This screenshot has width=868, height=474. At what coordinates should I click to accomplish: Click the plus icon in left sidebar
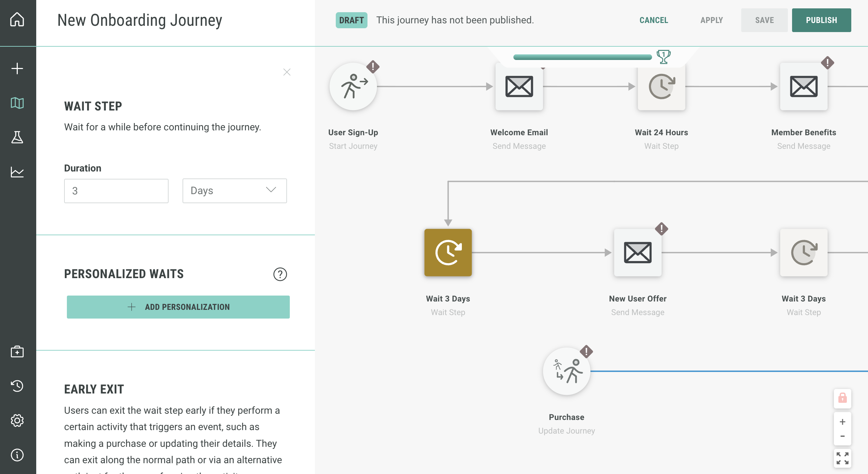point(17,68)
